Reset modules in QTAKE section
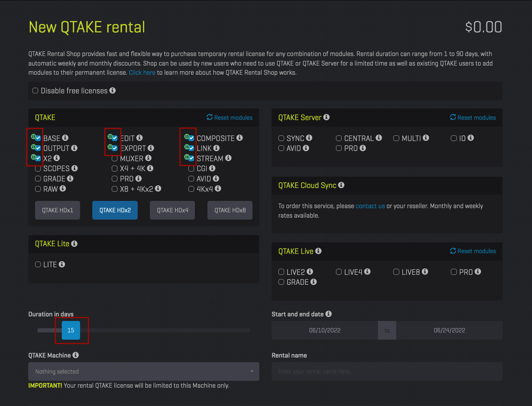The width and height of the screenshot is (532, 406). [x=230, y=117]
